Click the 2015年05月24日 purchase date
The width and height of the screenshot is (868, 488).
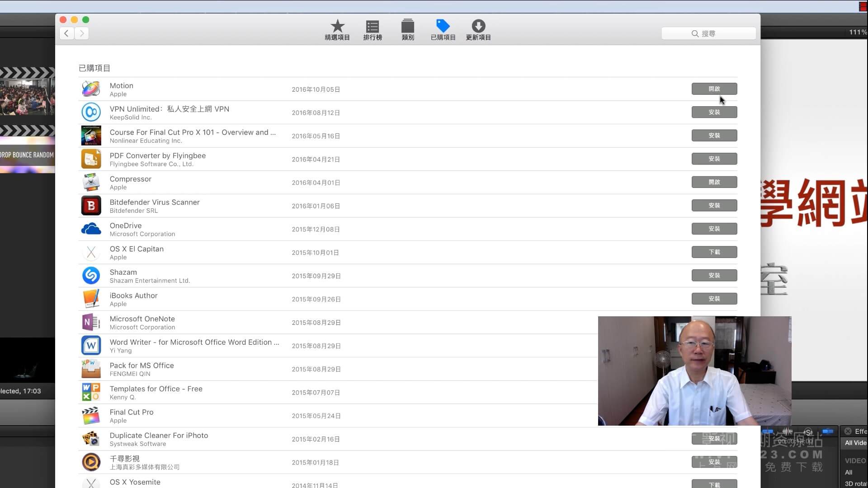pyautogui.click(x=316, y=416)
